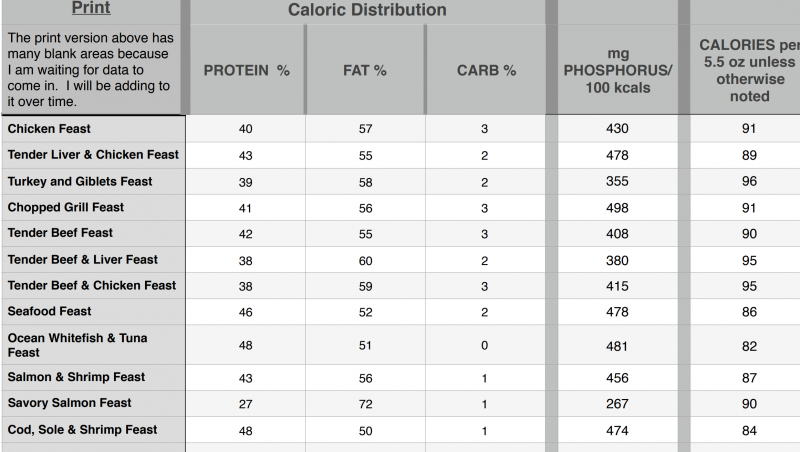Select the PROTEIN % column header
The width and height of the screenshot is (800, 452).
click(246, 71)
